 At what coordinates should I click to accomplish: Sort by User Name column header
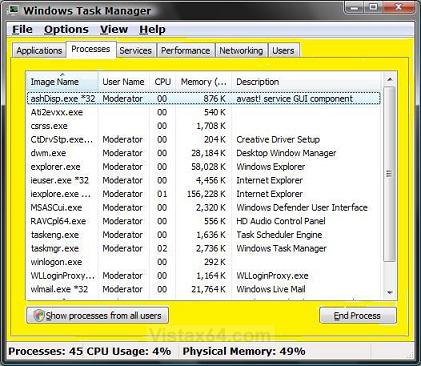(x=123, y=82)
